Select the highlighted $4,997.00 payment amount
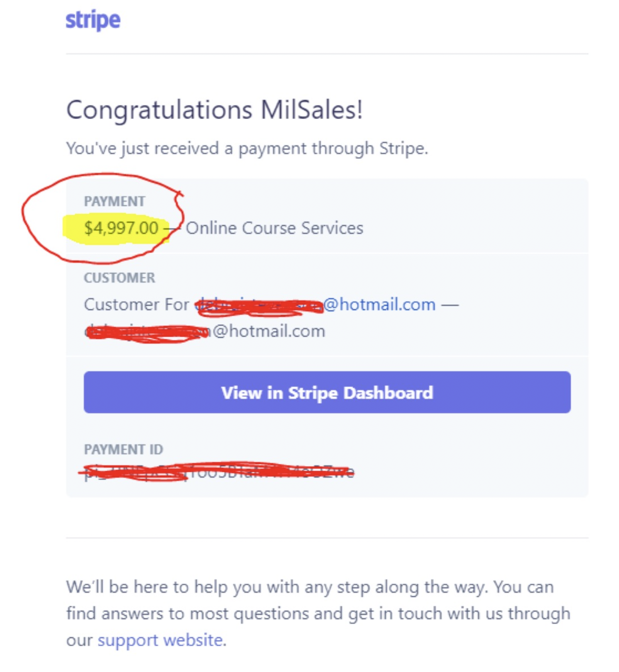Image resolution: width=619 pixels, height=672 pixels. tap(121, 228)
